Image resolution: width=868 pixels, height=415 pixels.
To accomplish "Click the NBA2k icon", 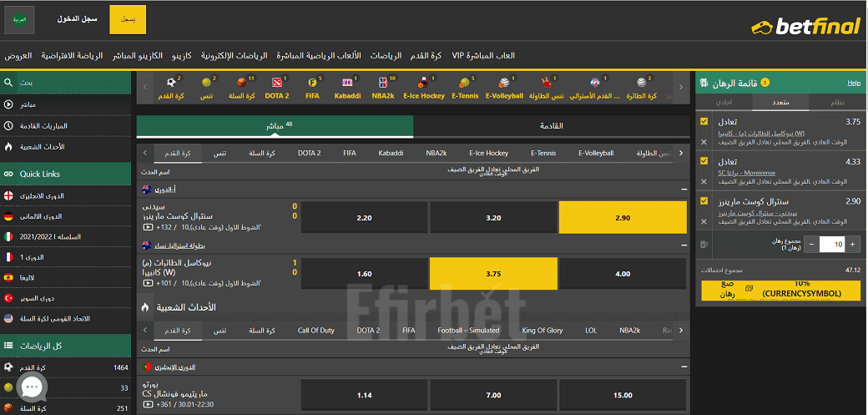I will 383,83.
